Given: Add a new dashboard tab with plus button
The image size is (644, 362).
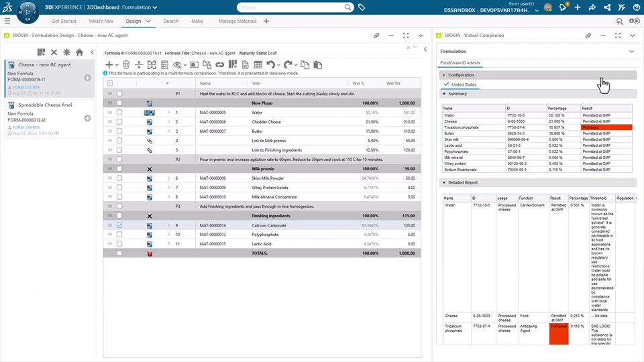Looking at the screenshot, I should (x=266, y=21).
